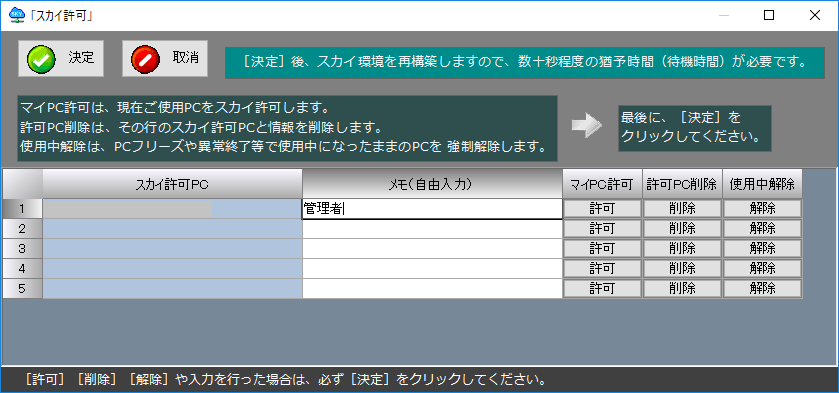Click the bottom status bar message text
The height and width of the screenshot is (393, 839).
click(285, 380)
